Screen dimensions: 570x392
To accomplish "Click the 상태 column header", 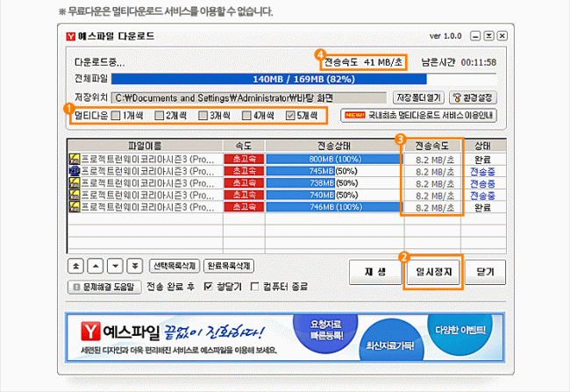I will click(483, 146).
